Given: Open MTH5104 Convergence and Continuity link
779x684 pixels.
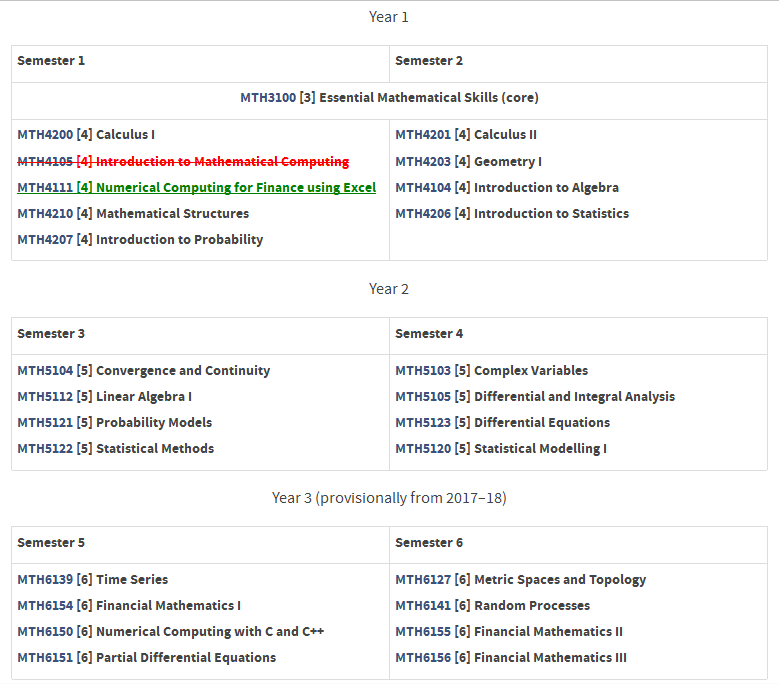Looking at the screenshot, I should [x=144, y=371].
